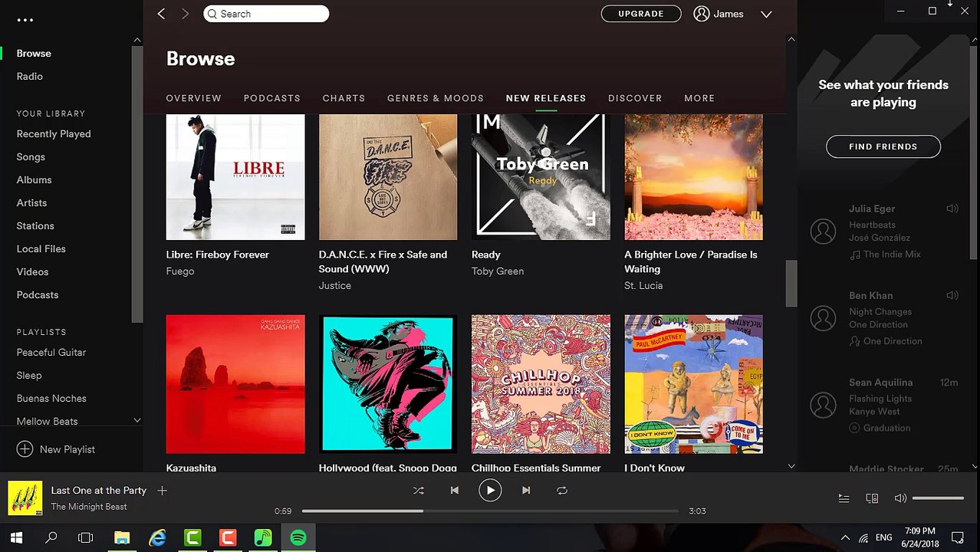Open the devices available icon
The image size is (980, 552).
[872, 498]
